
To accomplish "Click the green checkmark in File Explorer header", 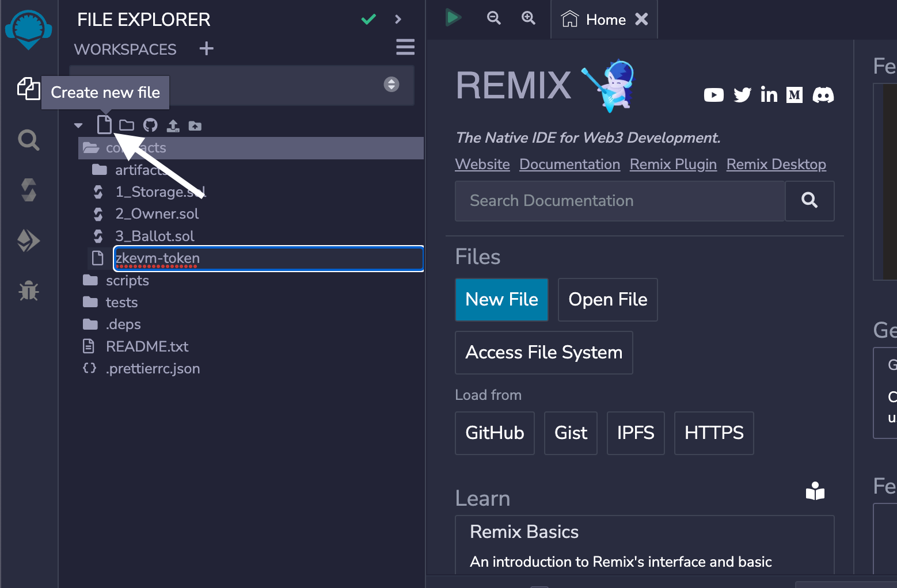I will pyautogui.click(x=368, y=20).
